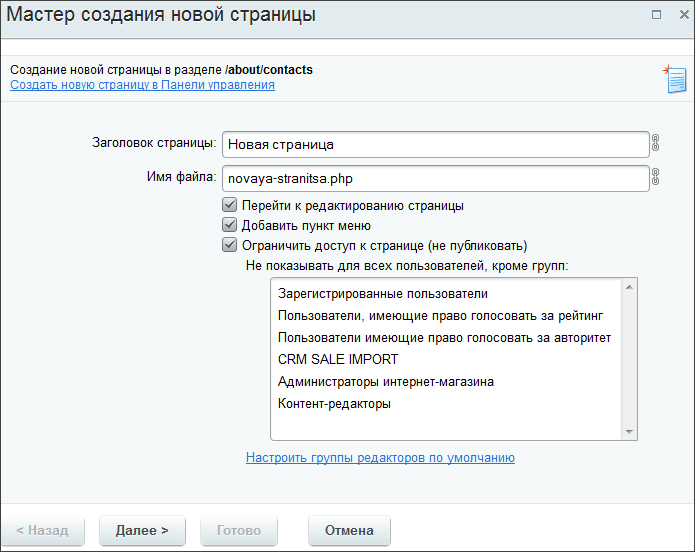Open 'Создать новую страницу в Панели управления' link
This screenshot has height=552, width=695.
pos(142,85)
